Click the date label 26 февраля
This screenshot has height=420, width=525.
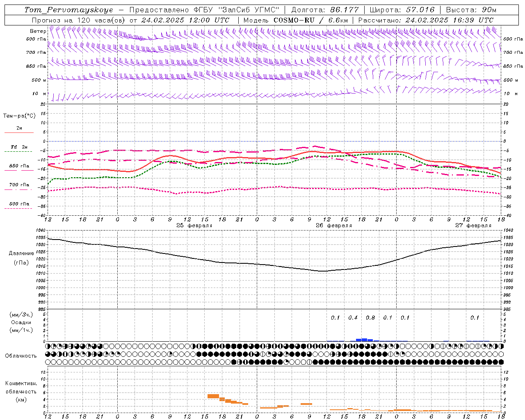pyautogui.click(x=334, y=226)
